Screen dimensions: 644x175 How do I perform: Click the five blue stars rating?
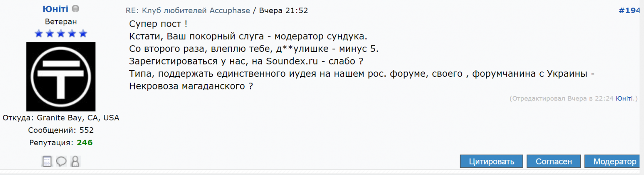61,33
